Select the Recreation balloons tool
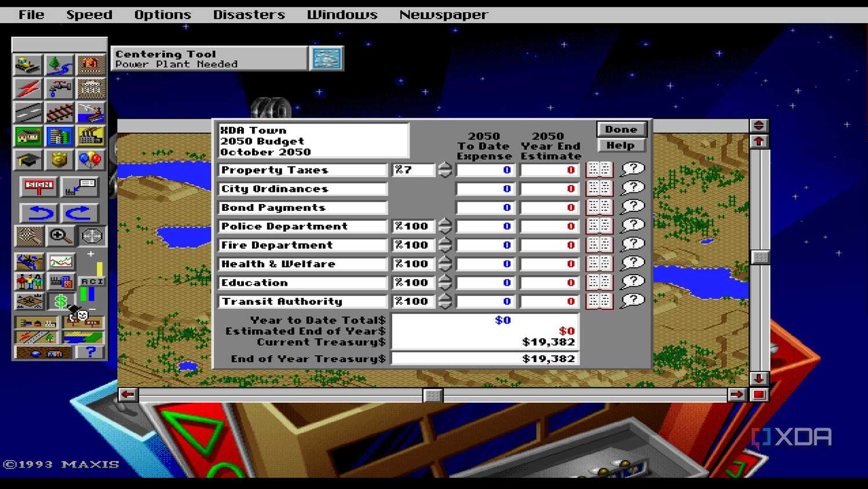This screenshot has height=489, width=868. point(91,160)
